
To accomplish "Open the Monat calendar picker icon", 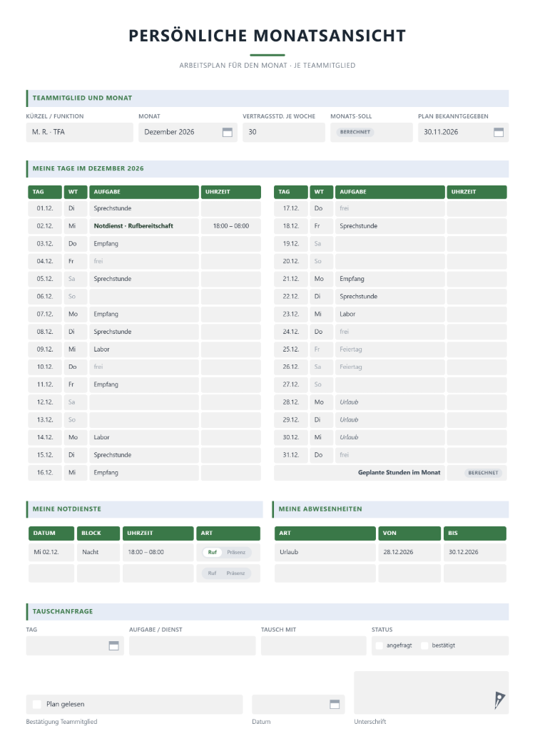I will [228, 132].
